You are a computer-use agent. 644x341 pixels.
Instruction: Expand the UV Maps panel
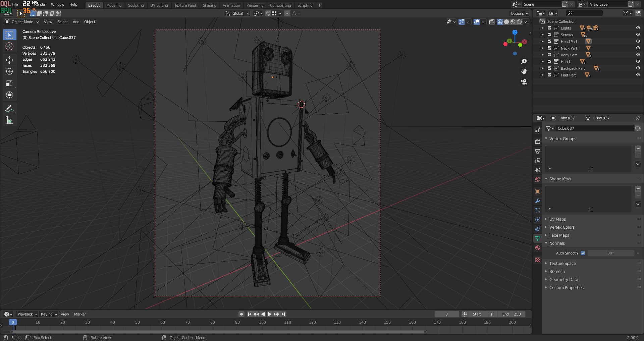557,219
